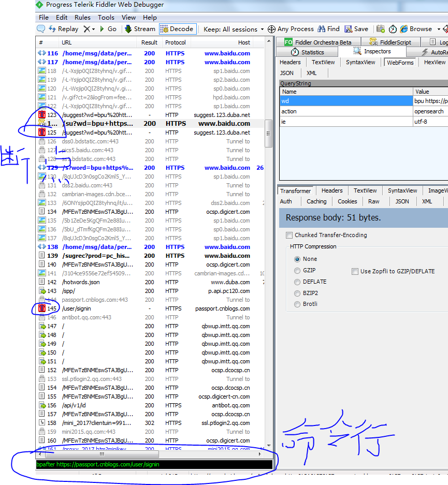The image size is (448, 485).
Task: Click scroll-up arrow of session list
Action: tap(269, 41)
